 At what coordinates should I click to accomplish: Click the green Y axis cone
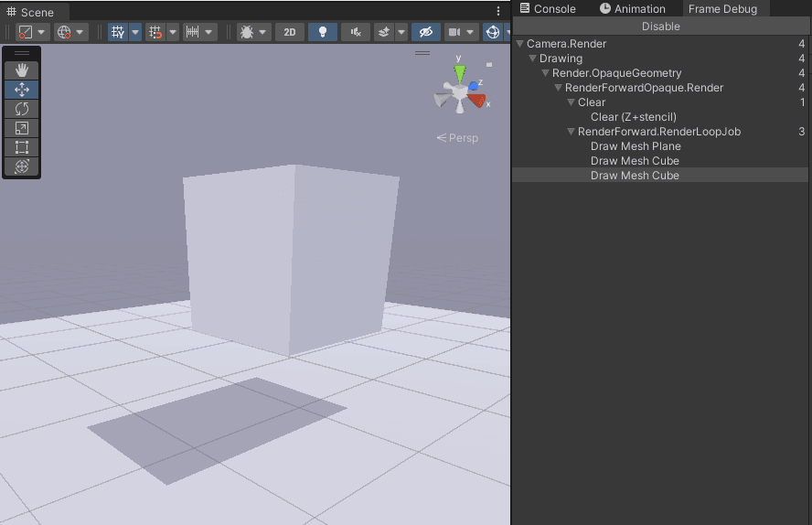459,72
